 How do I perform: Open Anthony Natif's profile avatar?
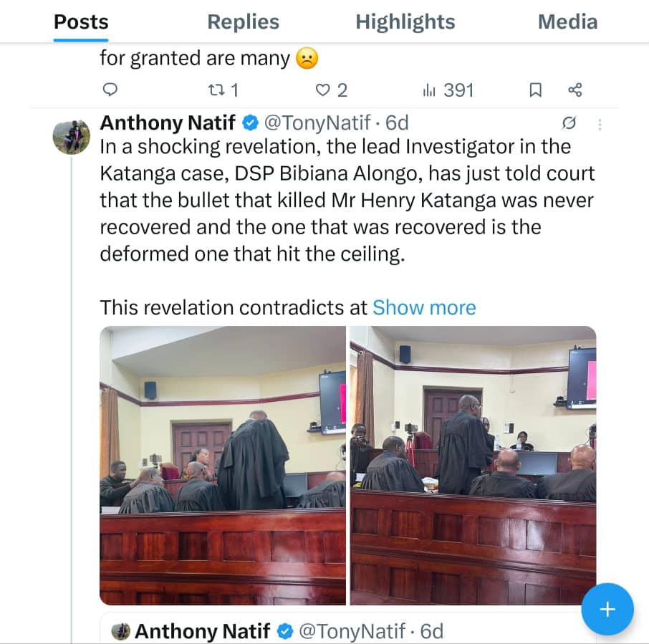click(72, 136)
